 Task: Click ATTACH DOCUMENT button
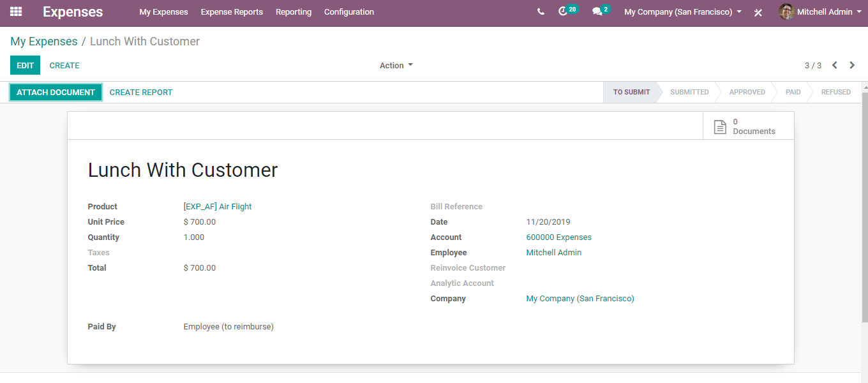56,93
